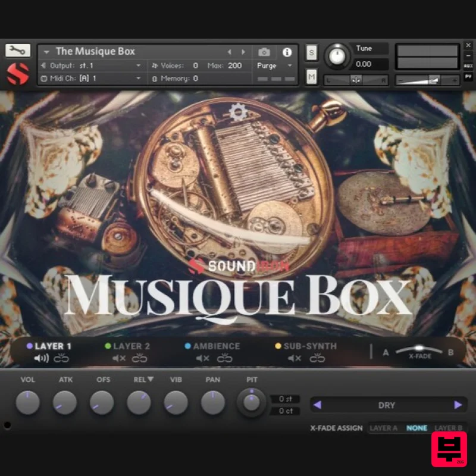Unmute Layer 2 speaker icon
The height and width of the screenshot is (476, 476).
tap(118, 359)
